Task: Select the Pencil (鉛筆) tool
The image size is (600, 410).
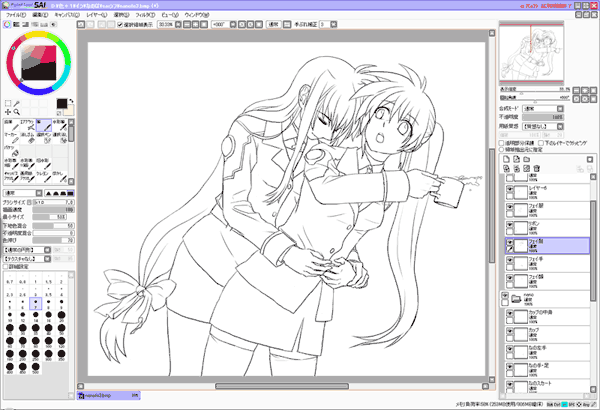Action: 11,125
